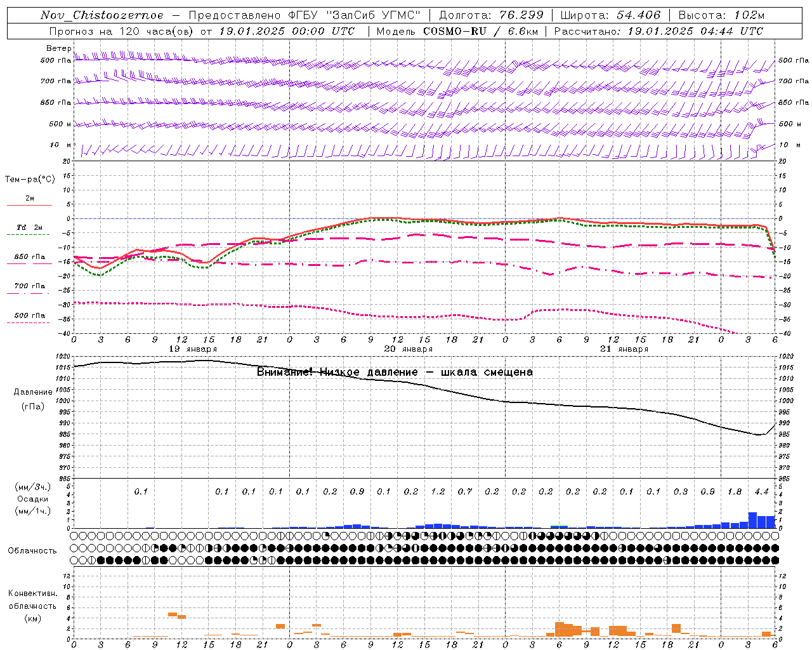Click the '(мм/1ч.)' precipitation unit label
The width and height of the screenshot is (812, 650).
point(33,511)
